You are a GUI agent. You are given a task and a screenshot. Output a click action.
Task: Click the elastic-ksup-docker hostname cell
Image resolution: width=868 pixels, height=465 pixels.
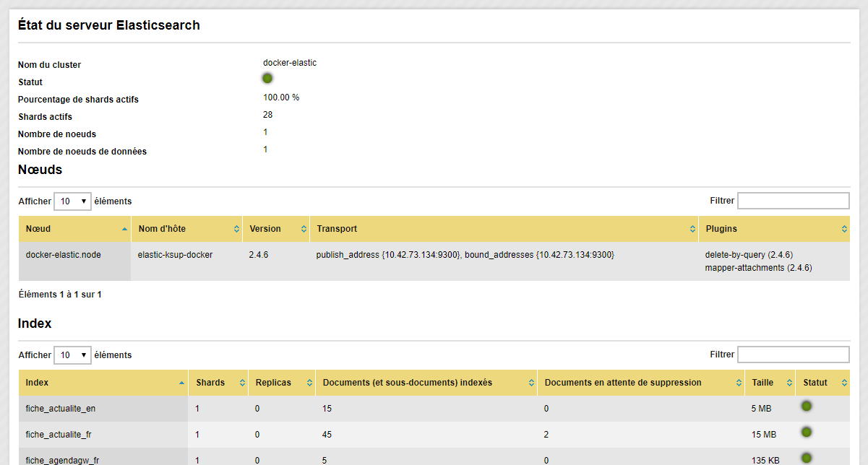click(x=186, y=261)
